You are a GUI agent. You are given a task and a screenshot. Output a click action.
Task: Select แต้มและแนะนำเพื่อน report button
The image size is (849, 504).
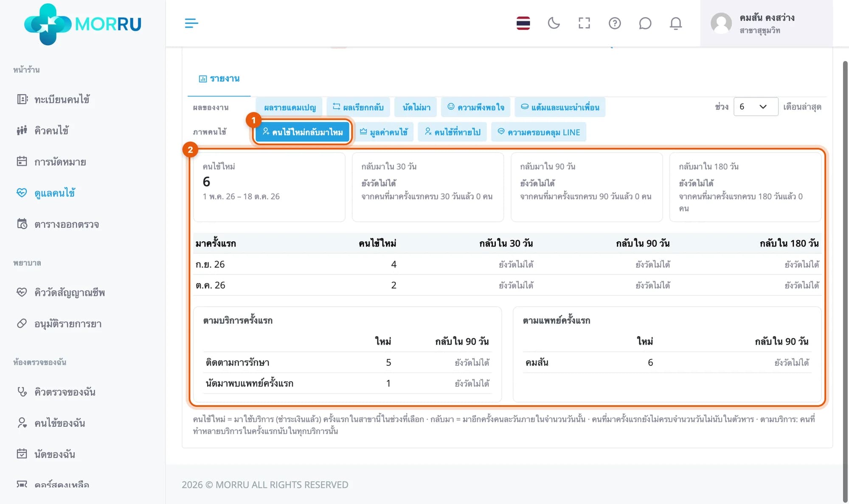click(x=560, y=107)
